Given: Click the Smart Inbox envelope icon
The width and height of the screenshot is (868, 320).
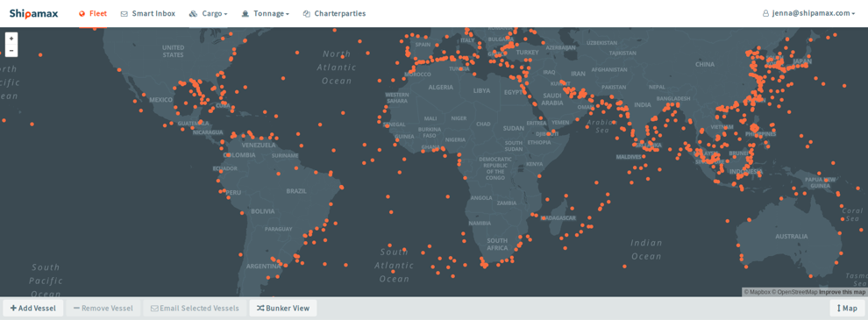Looking at the screenshot, I should point(124,13).
